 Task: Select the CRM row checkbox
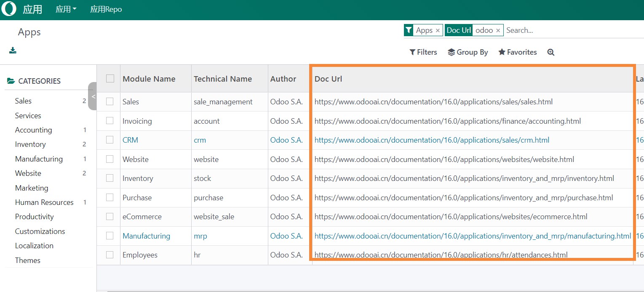[110, 140]
